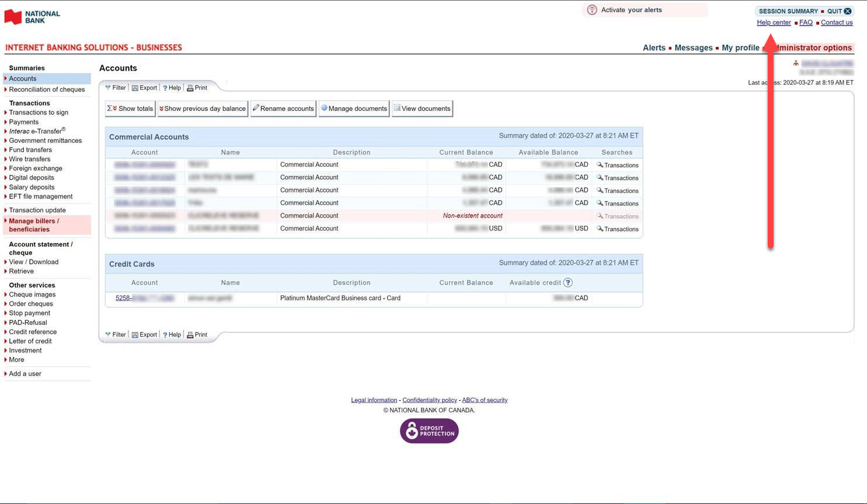Click the View documents button
867x504 pixels.
[x=422, y=108]
